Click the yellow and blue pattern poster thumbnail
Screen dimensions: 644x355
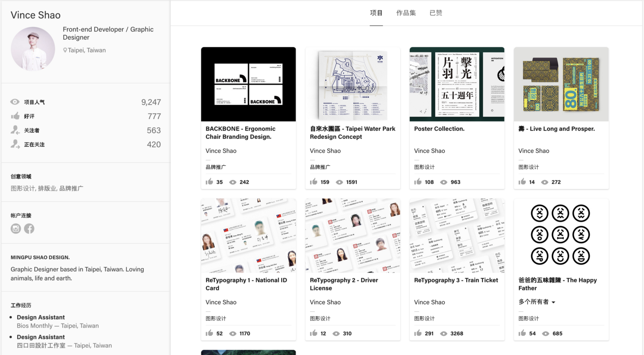pyautogui.click(x=561, y=84)
